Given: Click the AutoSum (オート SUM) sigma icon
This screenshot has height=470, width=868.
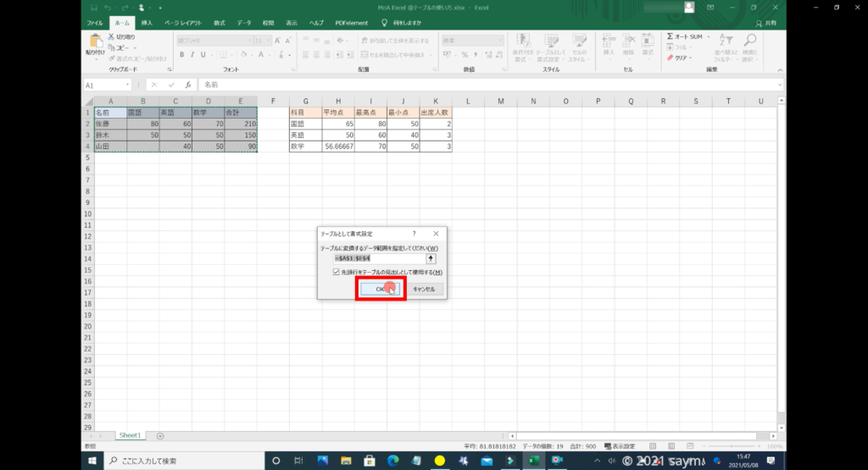Looking at the screenshot, I should coord(670,37).
